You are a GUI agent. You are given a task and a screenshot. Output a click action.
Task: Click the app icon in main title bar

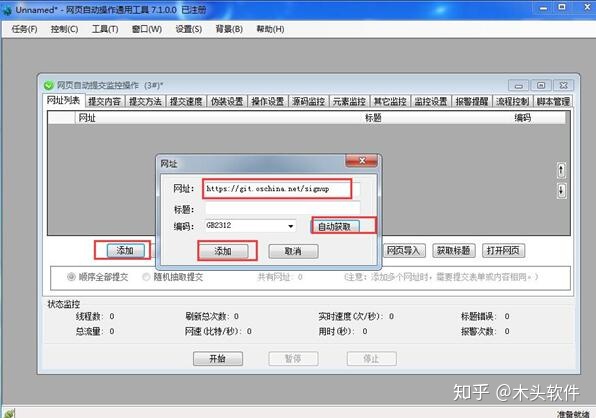point(6,10)
